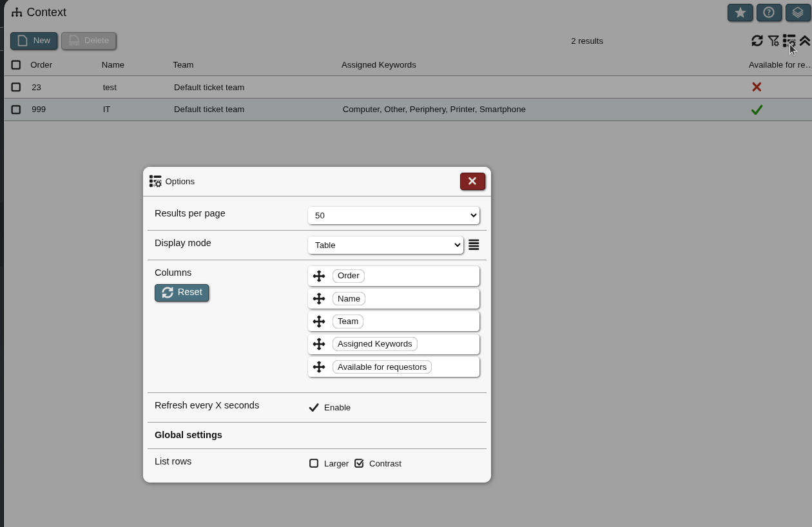Refresh the context list
This screenshot has width=812, height=527.
pyautogui.click(x=757, y=41)
